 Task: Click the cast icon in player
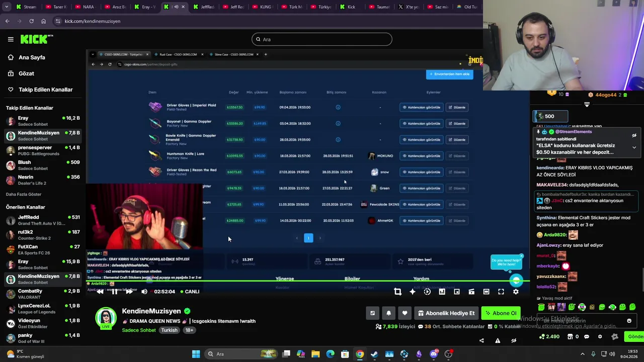[x=471, y=292]
